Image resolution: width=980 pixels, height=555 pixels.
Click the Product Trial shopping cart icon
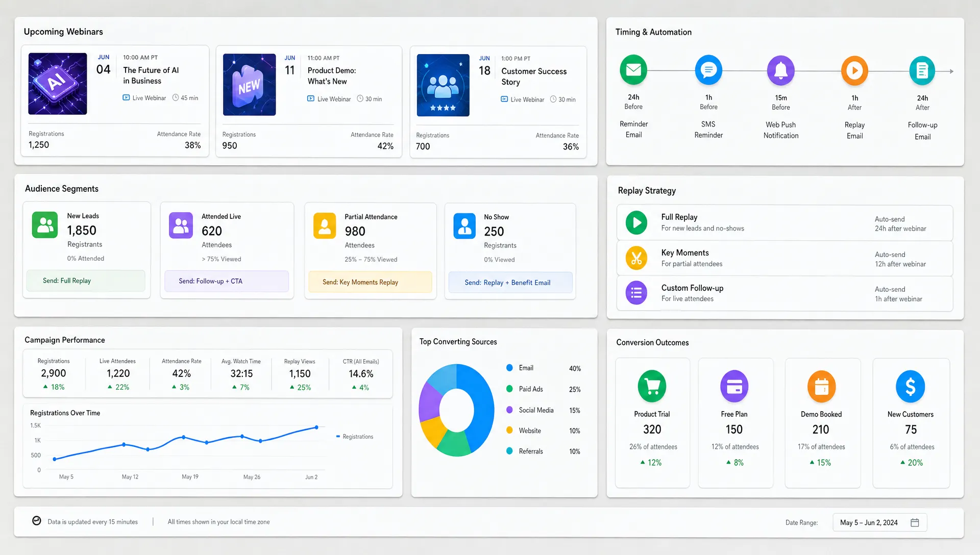pyautogui.click(x=652, y=386)
